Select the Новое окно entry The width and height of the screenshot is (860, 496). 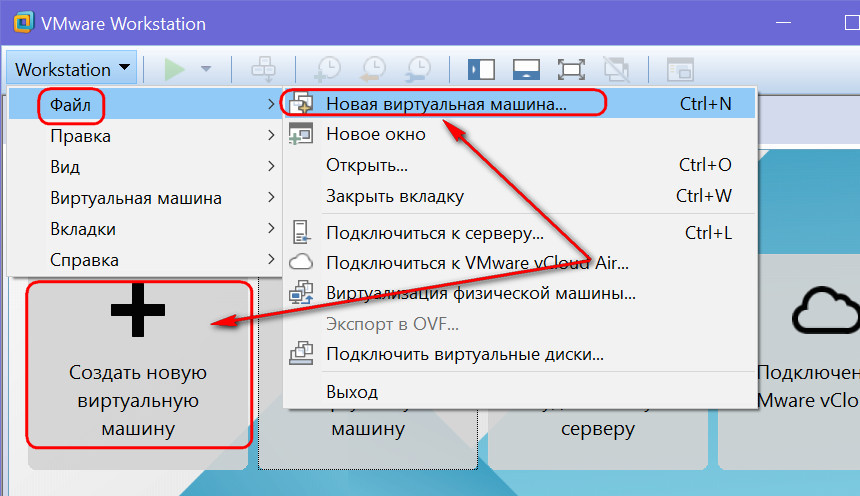tap(519, 134)
